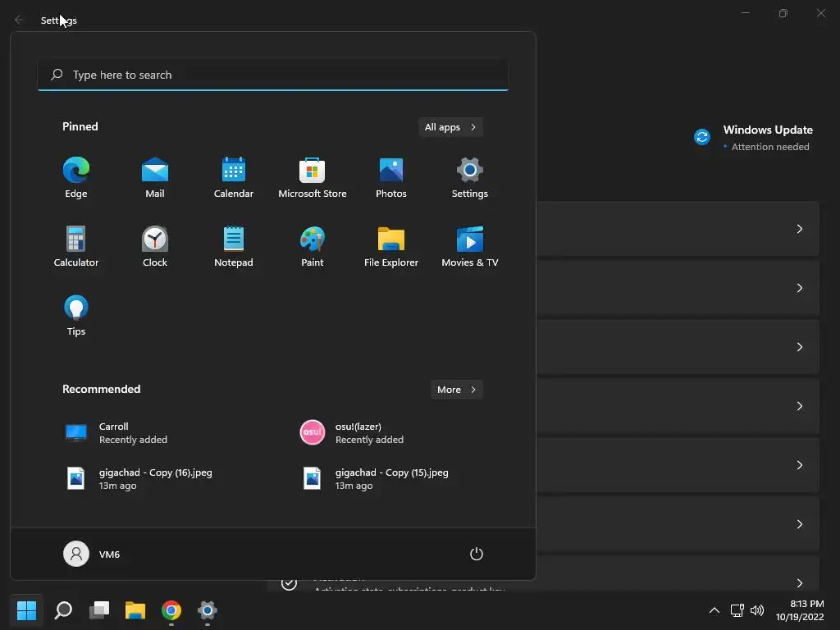Open volume tray icon
The image size is (840, 630).
click(x=757, y=610)
